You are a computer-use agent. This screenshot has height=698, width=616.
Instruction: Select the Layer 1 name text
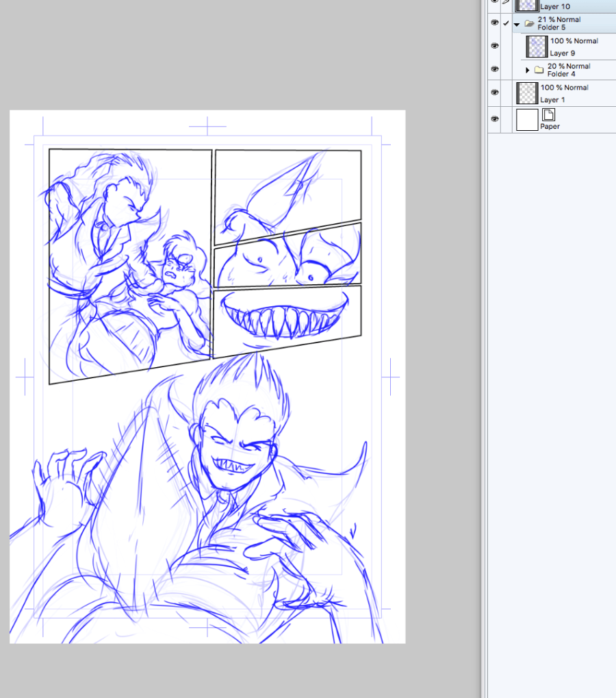(552, 100)
